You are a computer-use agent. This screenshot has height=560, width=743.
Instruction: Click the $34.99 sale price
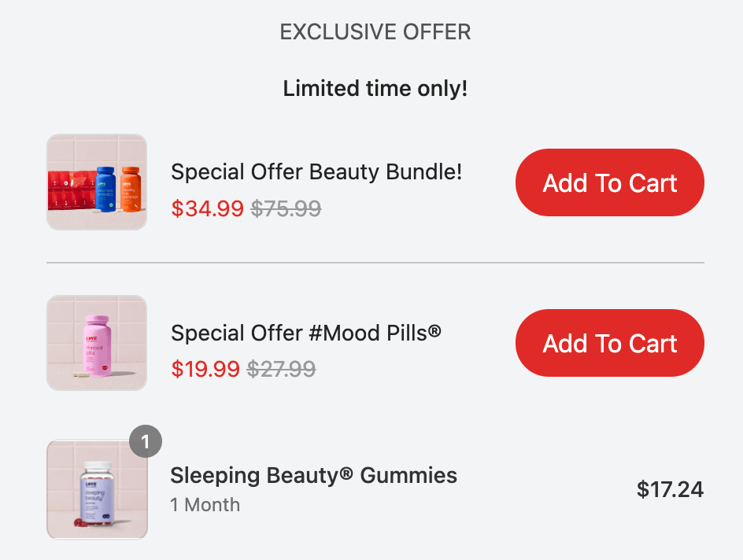[x=207, y=208]
